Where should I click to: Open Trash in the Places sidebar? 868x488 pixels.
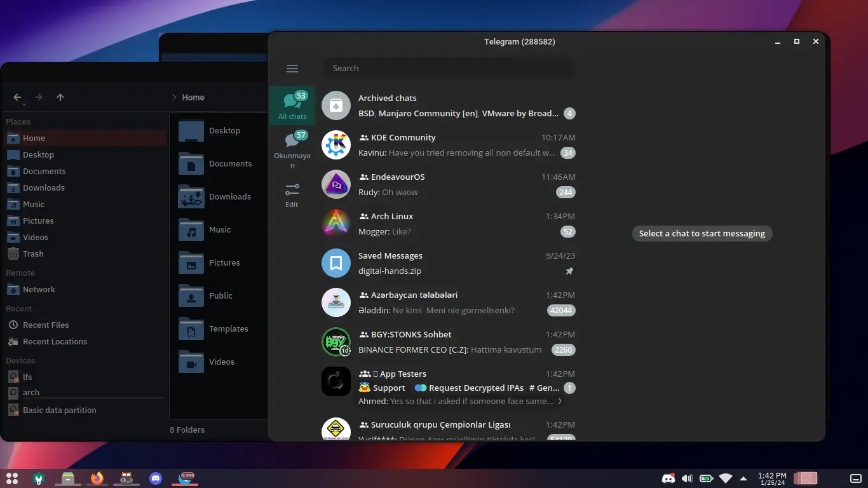86,254
